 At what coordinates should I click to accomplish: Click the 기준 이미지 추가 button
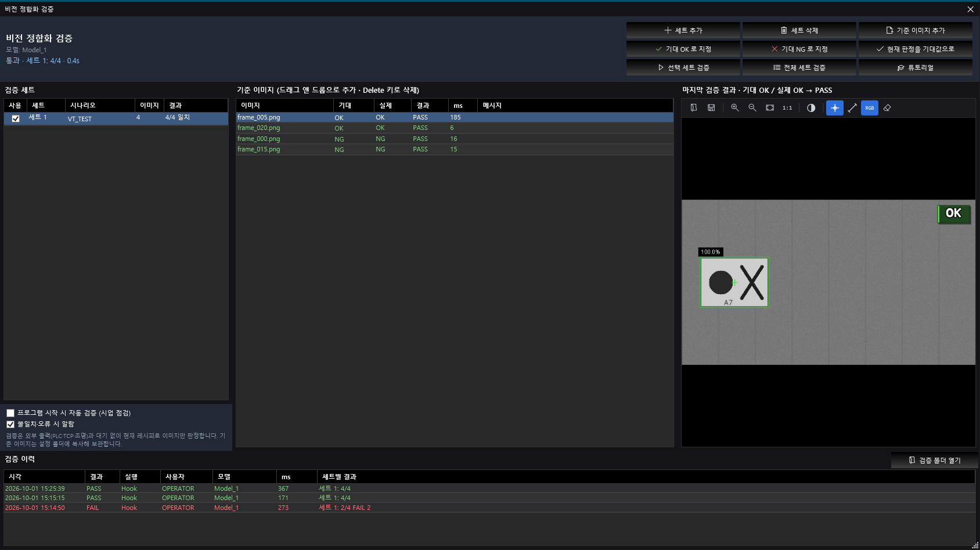tap(916, 31)
